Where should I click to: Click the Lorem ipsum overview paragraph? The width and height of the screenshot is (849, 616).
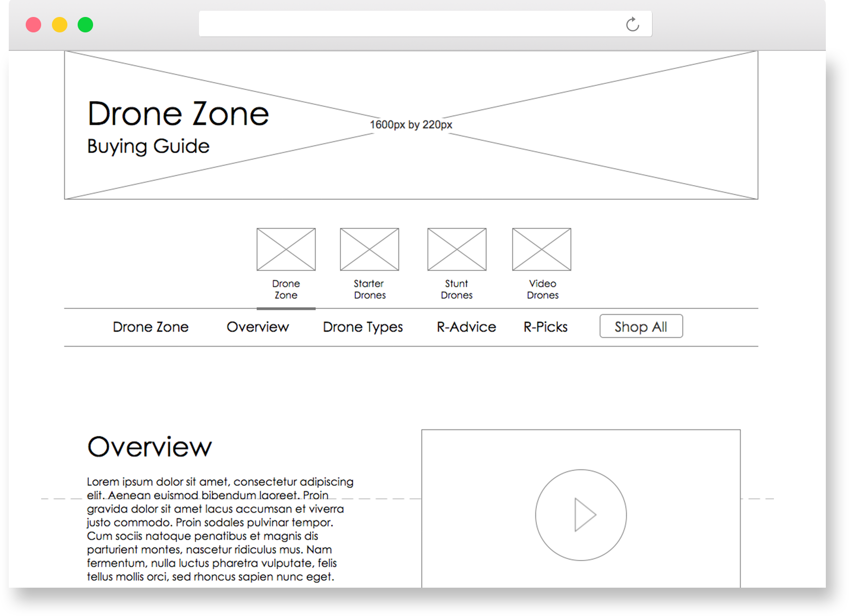220,529
